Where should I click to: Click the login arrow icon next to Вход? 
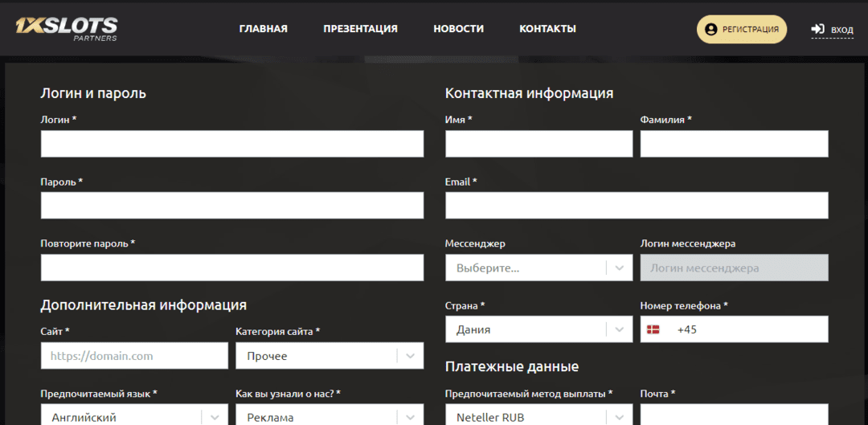tap(817, 29)
